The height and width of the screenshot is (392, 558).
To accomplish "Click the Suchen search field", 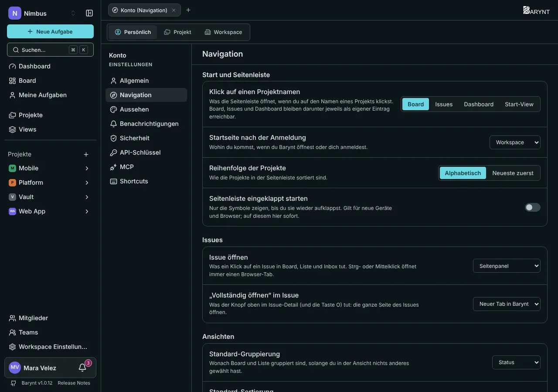I will point(50,50).
